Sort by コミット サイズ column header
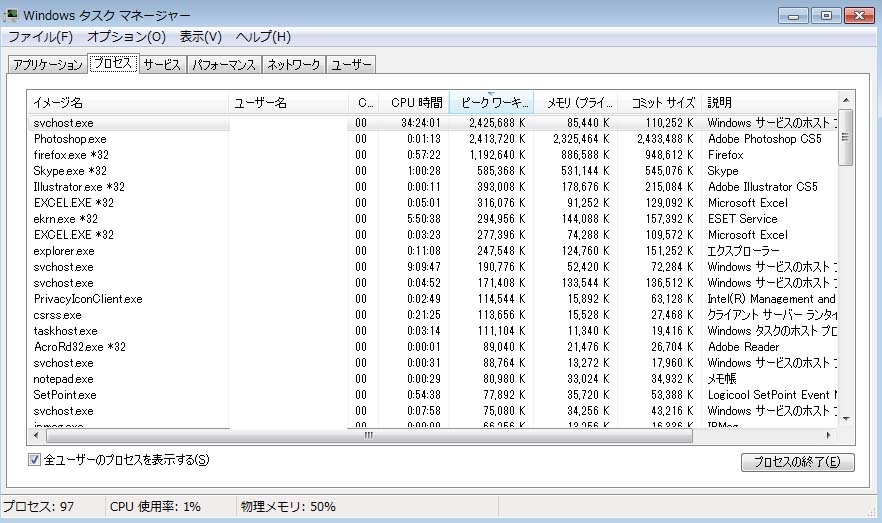Image resolution: width=882 pixels, height=523 pixels. [x=660, y=103]
